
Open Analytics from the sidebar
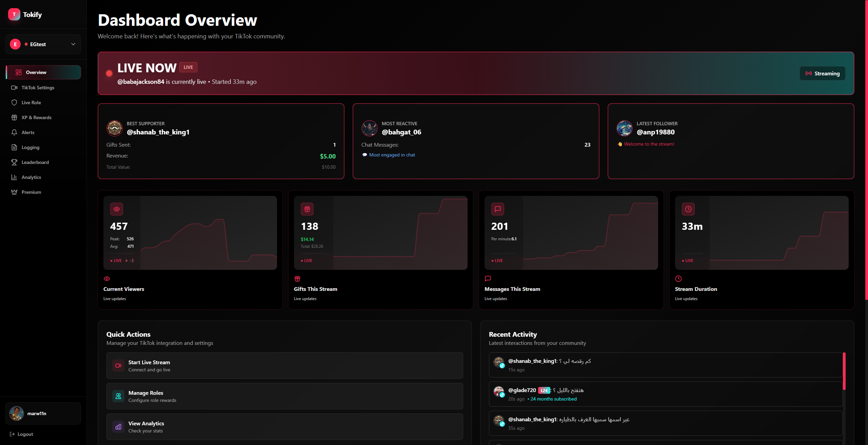point(31,177)
